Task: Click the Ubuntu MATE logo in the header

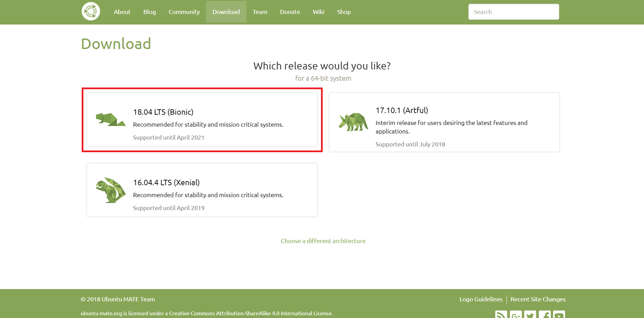Action: 91,11
